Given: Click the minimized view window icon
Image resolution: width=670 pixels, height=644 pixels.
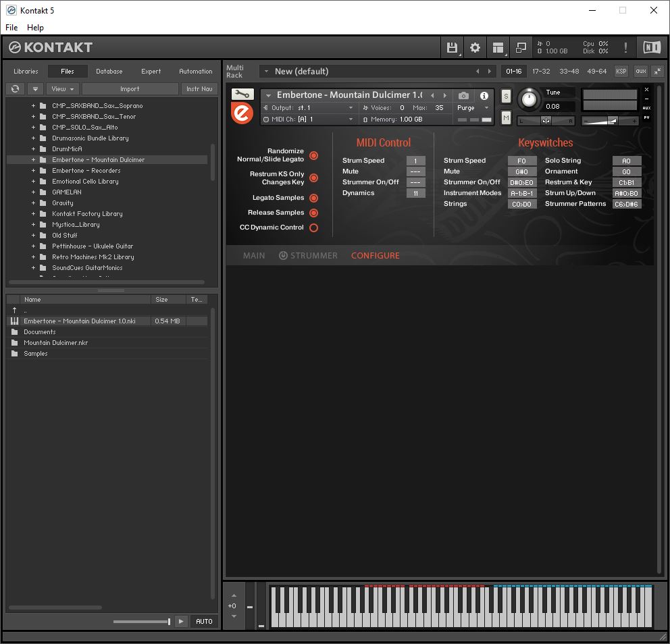Looking at the screenshot, I should (x=521, y=47).
